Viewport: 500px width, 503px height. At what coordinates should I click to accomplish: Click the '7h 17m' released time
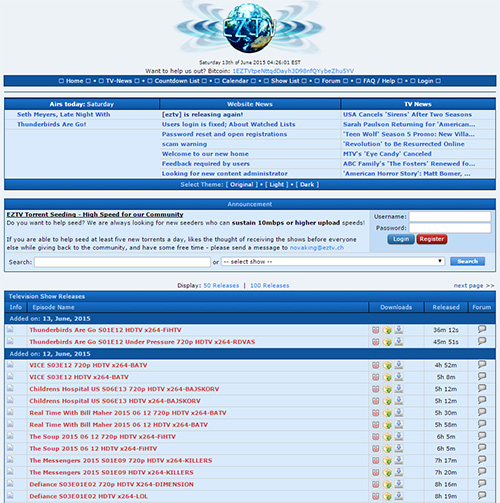pyautogui.click(x=446, y=461)
